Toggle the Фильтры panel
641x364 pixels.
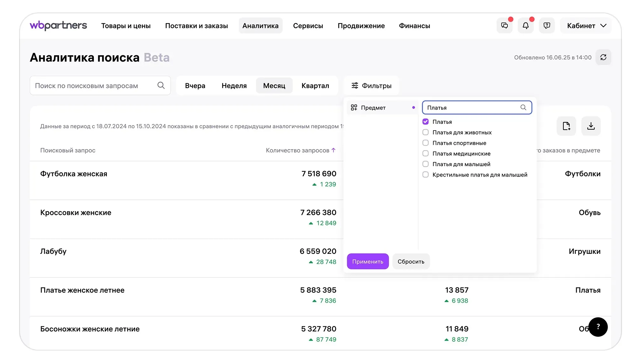tap(371, 86)
